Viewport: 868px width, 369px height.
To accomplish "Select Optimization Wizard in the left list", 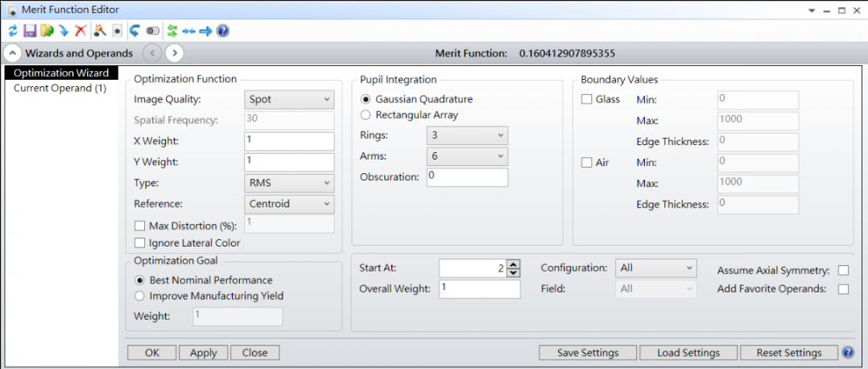I will [61, 73].
